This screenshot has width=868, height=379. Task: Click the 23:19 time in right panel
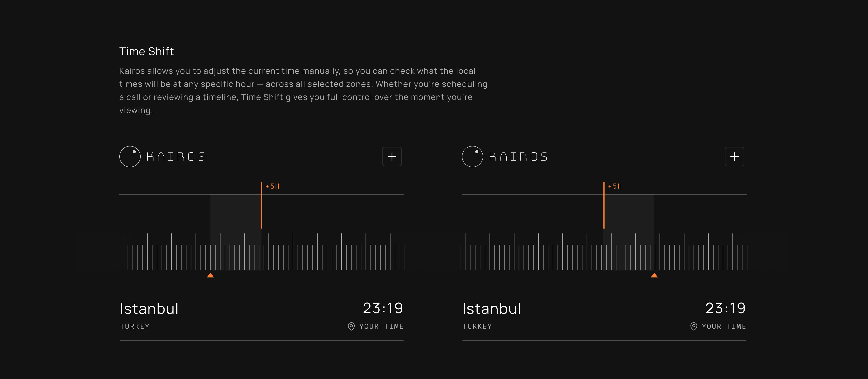[x=725, y=308]
